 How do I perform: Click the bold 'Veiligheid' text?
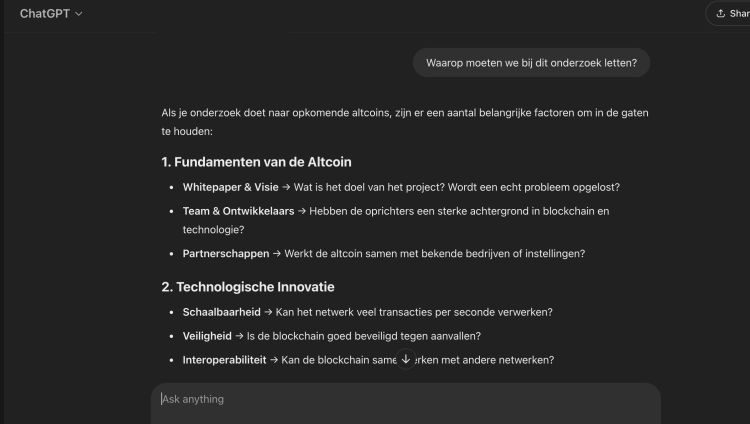tap(210, 336)
